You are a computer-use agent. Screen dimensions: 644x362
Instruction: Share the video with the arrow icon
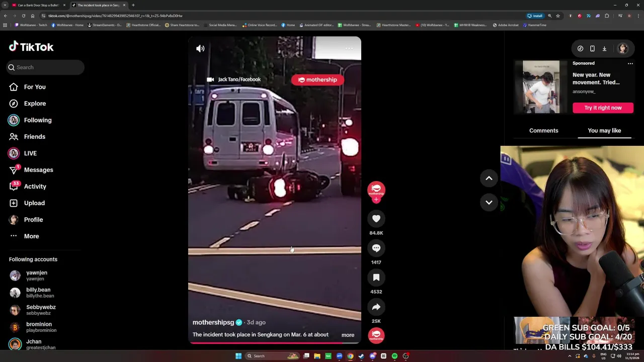pyautogui.click(x=376, y=307)
